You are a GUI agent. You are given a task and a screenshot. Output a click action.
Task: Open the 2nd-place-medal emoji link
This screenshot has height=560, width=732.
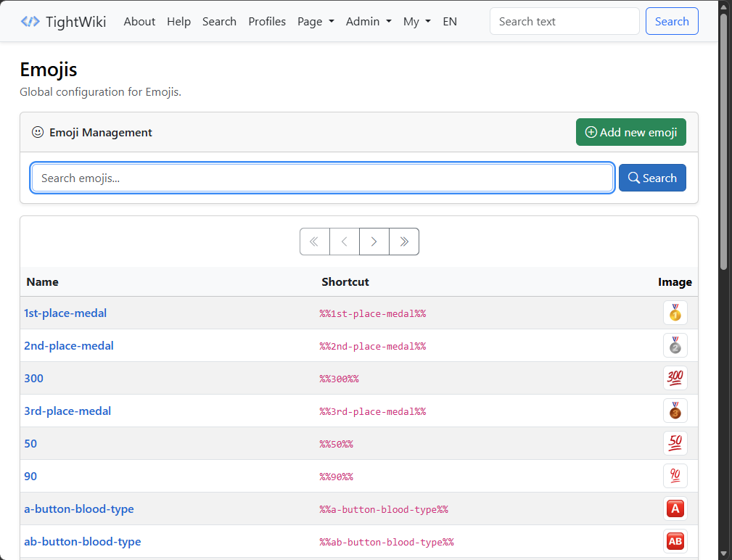(69, 346)
